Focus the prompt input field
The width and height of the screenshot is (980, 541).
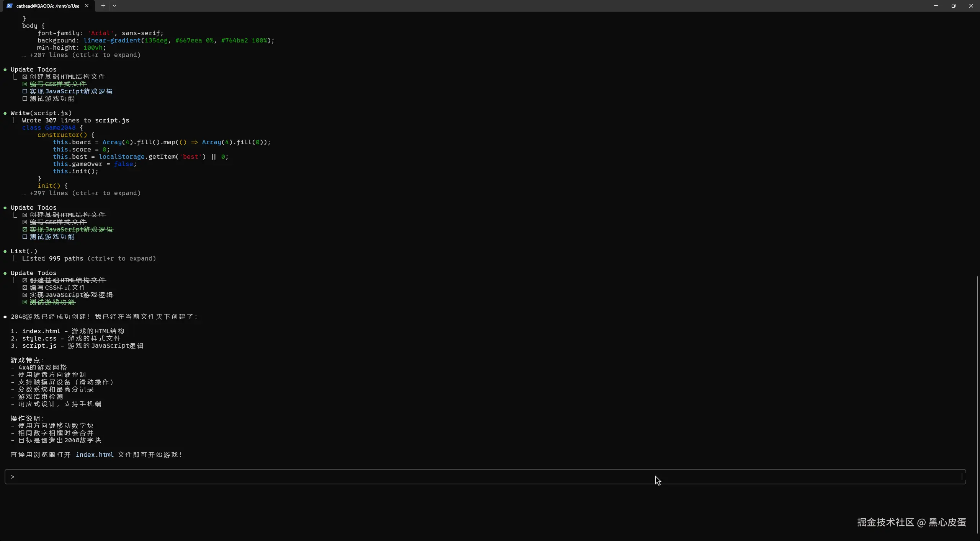[485, 477]
